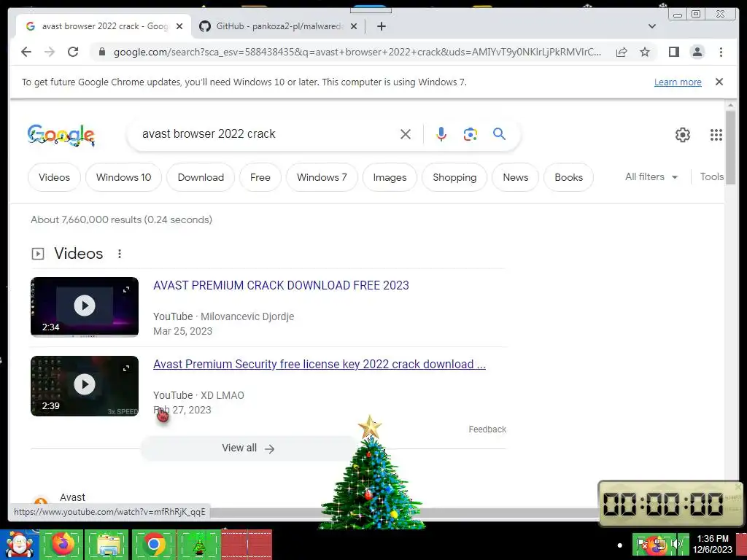The image size is (747, 560).
Task: Switch to Images results
Action: point(390,177)
